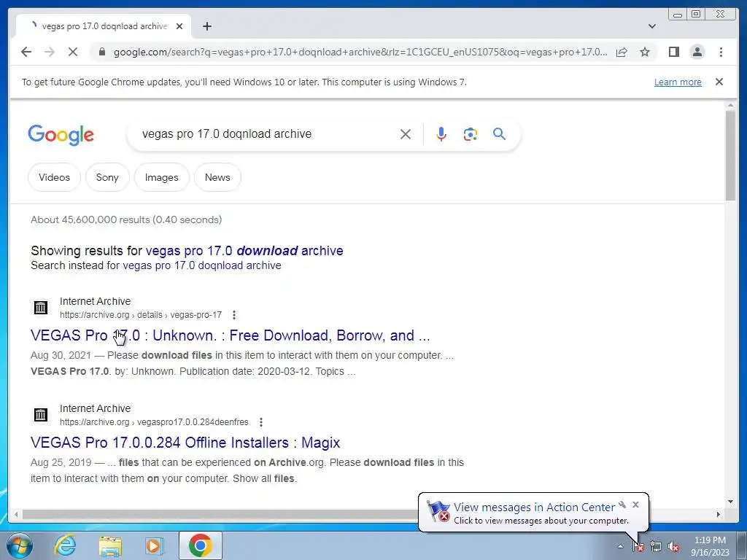Click the vertical scrollbar thumb
Viewport: 747px width, 560px height.
(730, 155)
